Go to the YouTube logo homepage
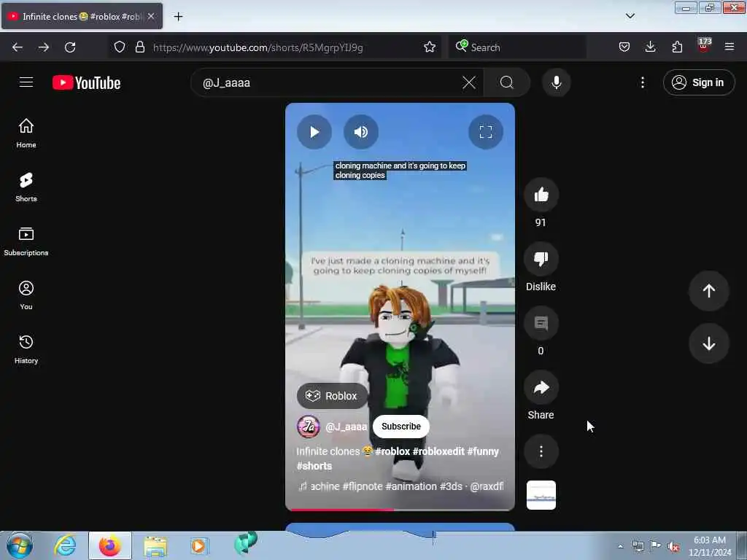The image size is (747, 560). [x=86, y=83]
